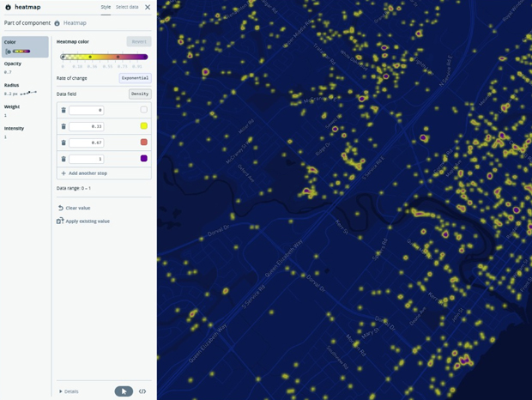Delete the stop with value 0.67

click(x=63, y=142)
